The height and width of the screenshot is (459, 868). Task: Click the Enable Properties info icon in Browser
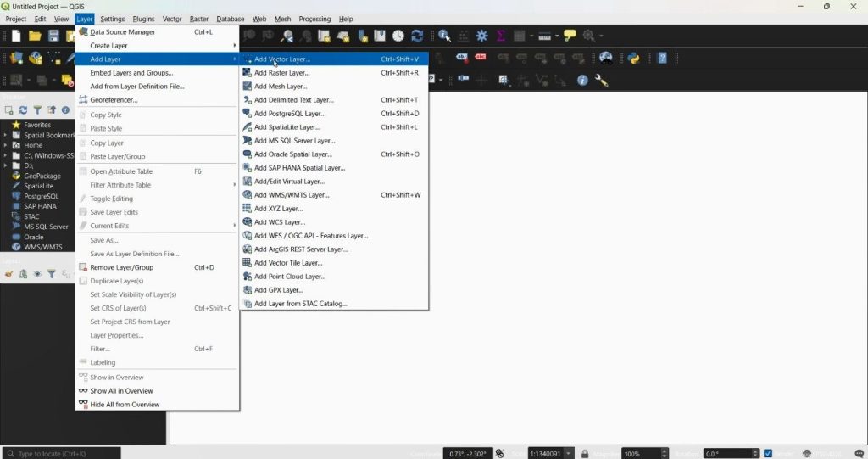(x=65, y=110)
